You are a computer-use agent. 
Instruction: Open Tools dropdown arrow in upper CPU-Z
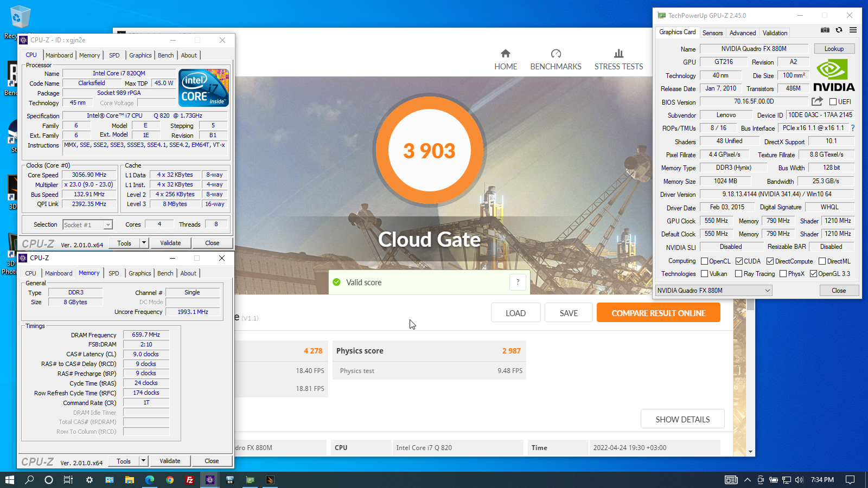click(144, 243)
